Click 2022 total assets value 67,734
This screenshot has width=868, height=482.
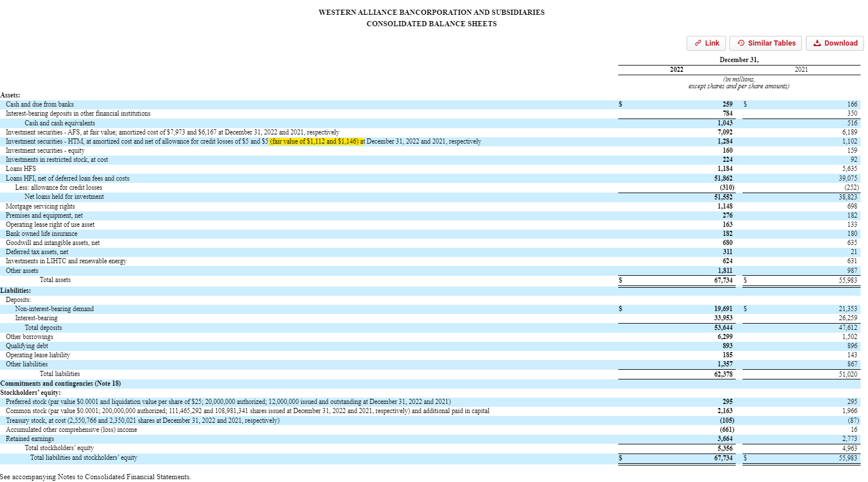[x=723, y=280]
